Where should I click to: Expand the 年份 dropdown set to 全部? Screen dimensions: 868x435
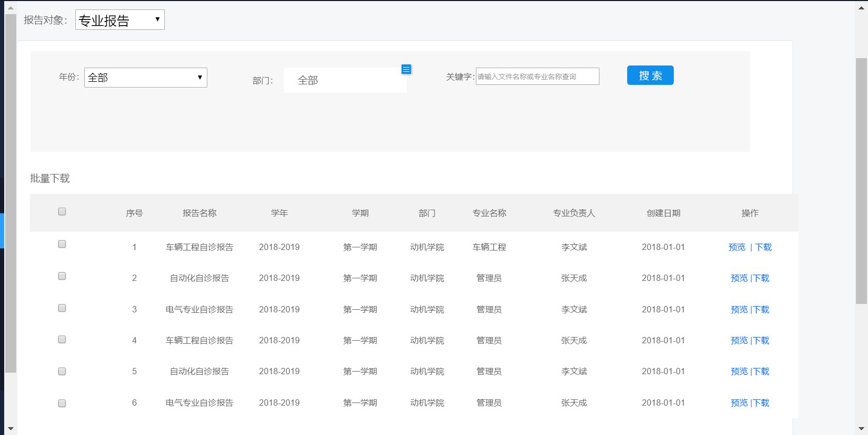point(146,78)
